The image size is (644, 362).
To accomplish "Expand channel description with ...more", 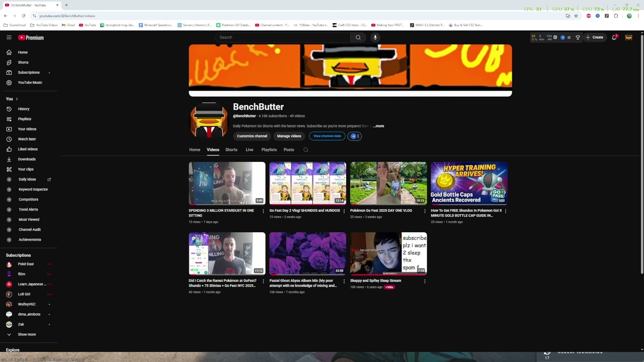I will [378, 126].
